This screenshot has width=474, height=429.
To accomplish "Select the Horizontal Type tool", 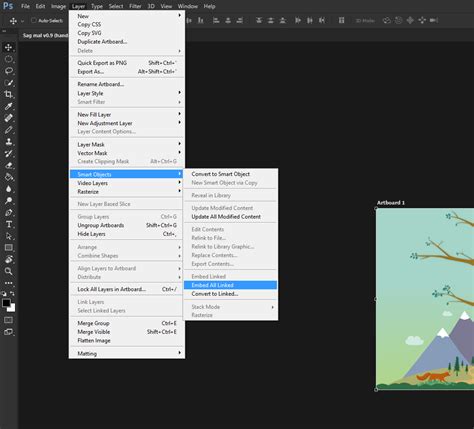I will click(x=9, y=224).
